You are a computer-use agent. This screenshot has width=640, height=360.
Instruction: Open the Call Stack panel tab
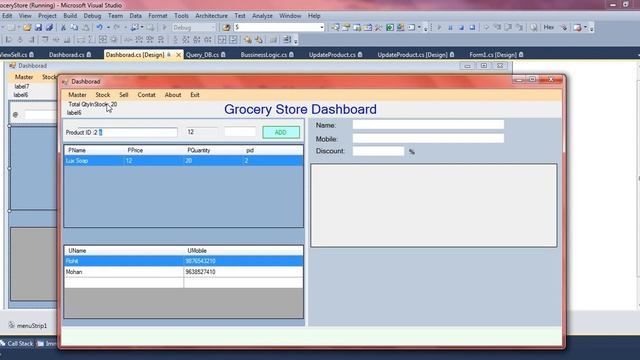click(17, 344)
